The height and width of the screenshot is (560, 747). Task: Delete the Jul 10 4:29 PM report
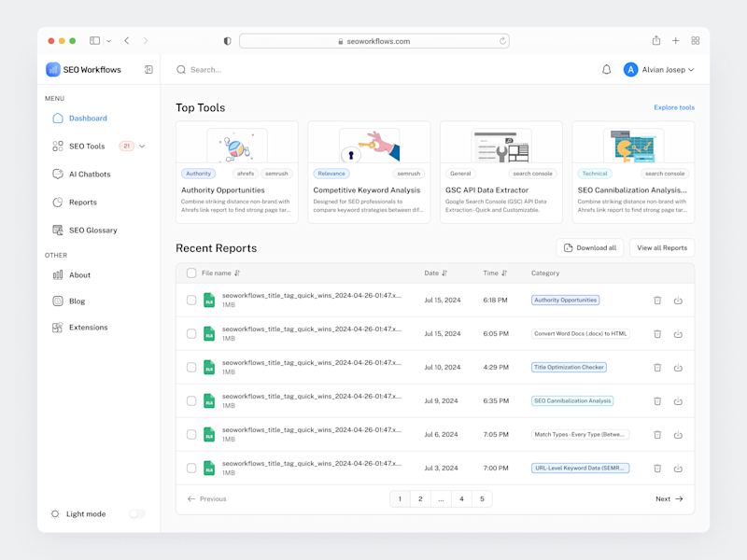click(657, 367)
